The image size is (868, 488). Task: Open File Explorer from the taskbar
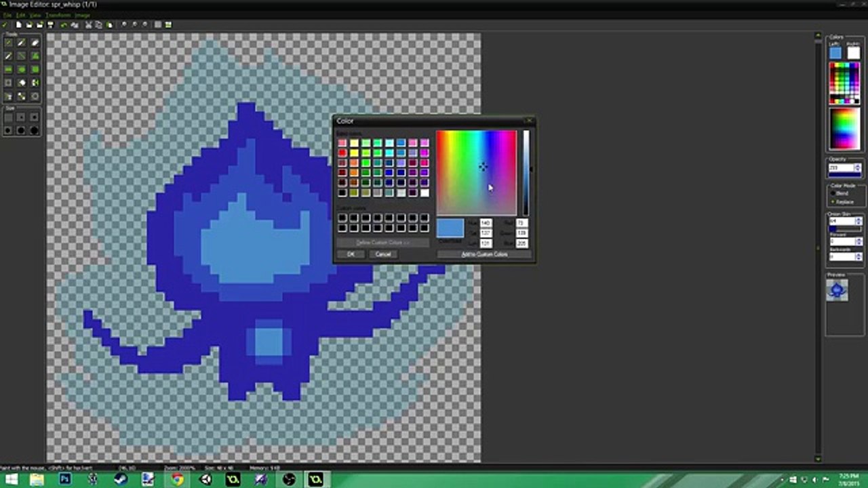[x=37, y=480]
